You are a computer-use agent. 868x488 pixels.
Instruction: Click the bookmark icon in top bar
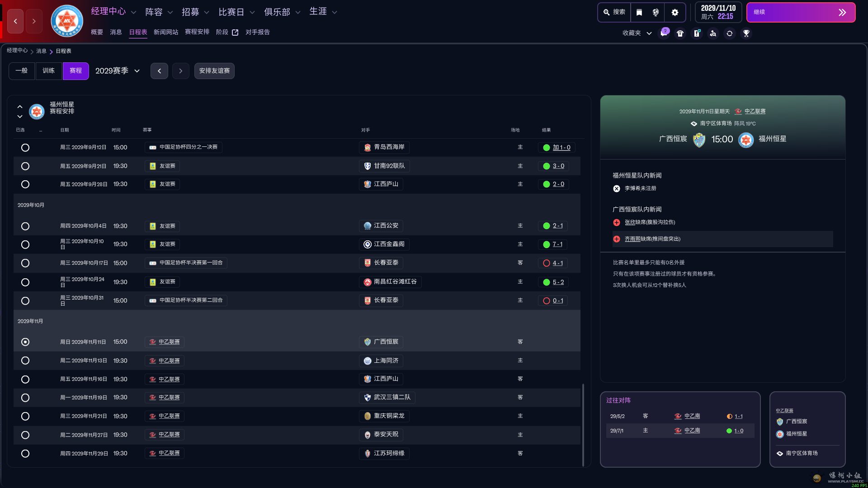coord(639,12)
